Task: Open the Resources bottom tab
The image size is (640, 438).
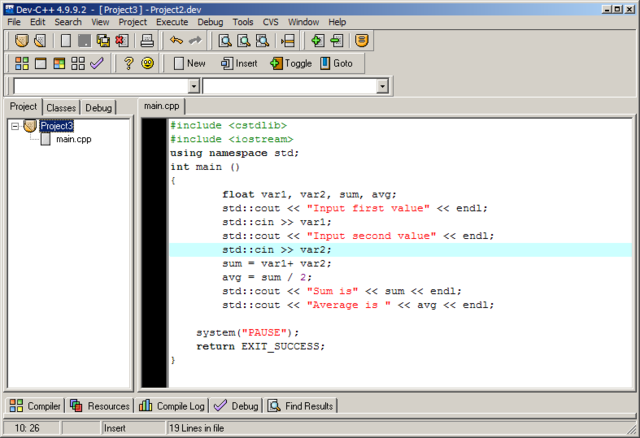Action: (100, 406)
